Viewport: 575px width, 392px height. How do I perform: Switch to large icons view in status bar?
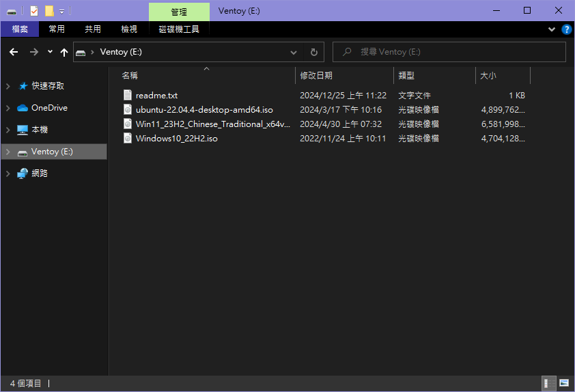[564, 384]
